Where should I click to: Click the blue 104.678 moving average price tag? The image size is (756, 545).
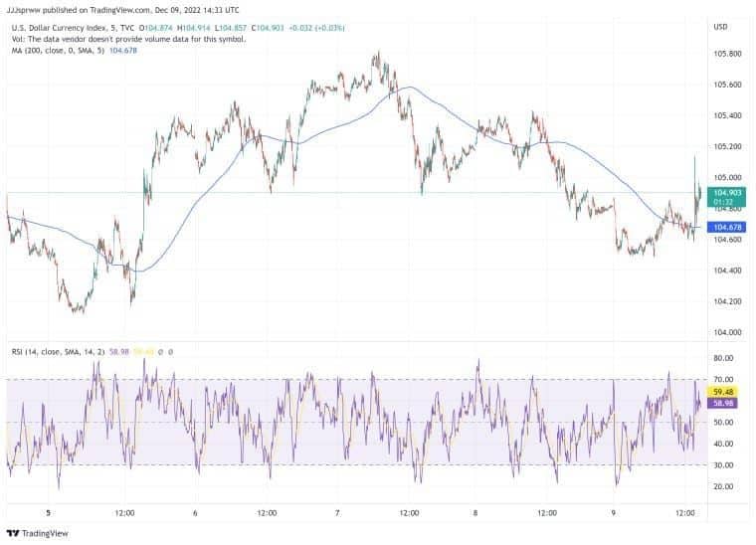pos(728,228)
